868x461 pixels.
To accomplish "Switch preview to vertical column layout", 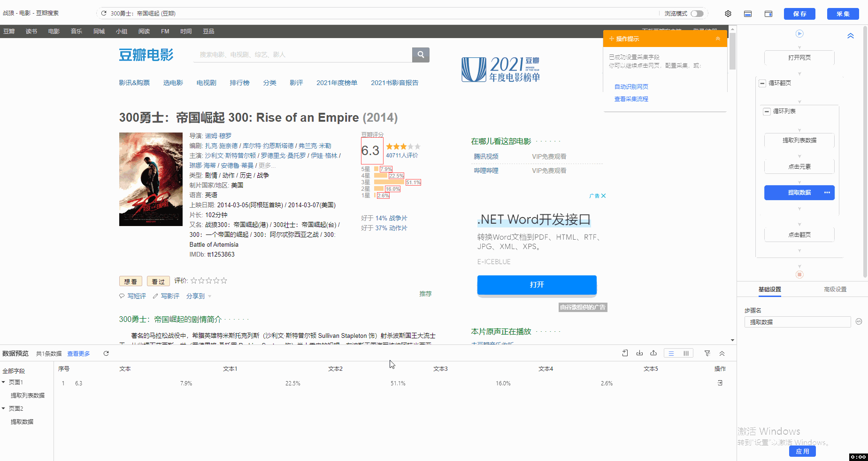I will 686,353.
